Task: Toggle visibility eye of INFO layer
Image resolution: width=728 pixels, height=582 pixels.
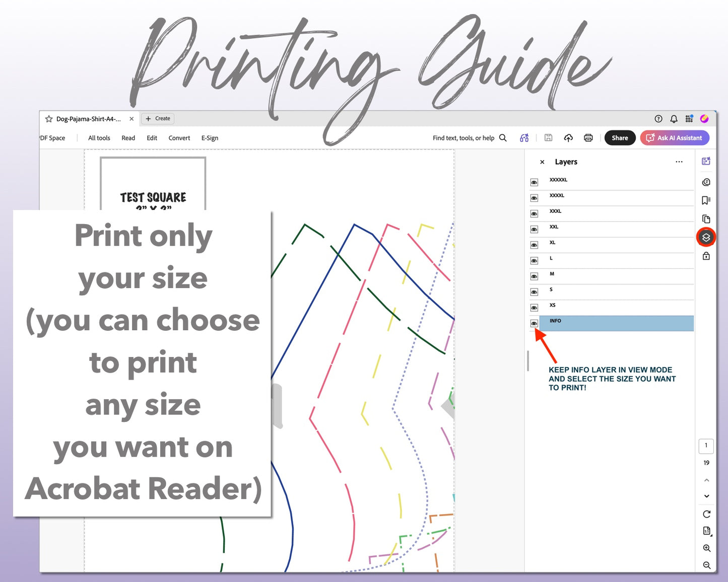Action: [x=534, y=324]
